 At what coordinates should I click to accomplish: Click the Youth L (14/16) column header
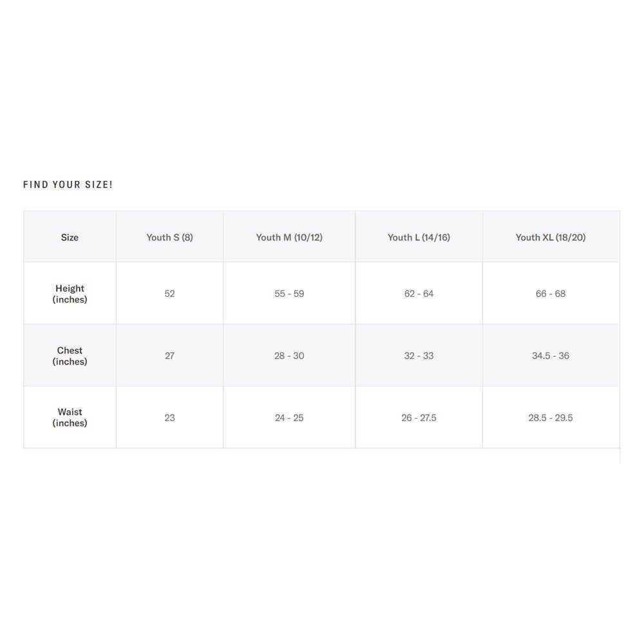pyautogui.click(x=419, y=237)
